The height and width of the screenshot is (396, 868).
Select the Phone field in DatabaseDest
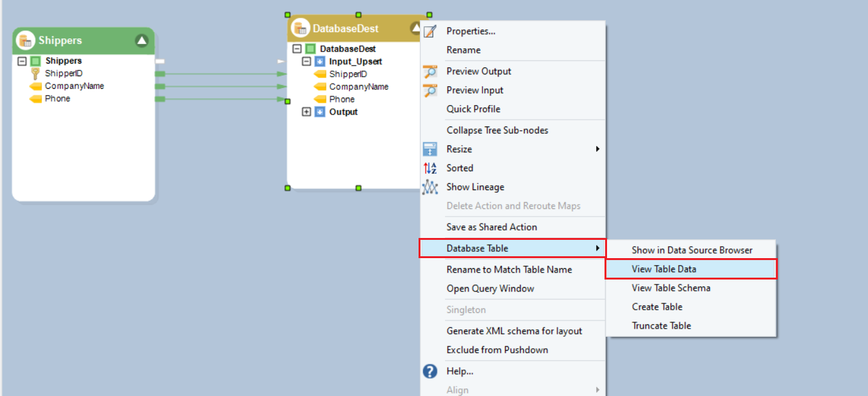(x=342, y=99)
